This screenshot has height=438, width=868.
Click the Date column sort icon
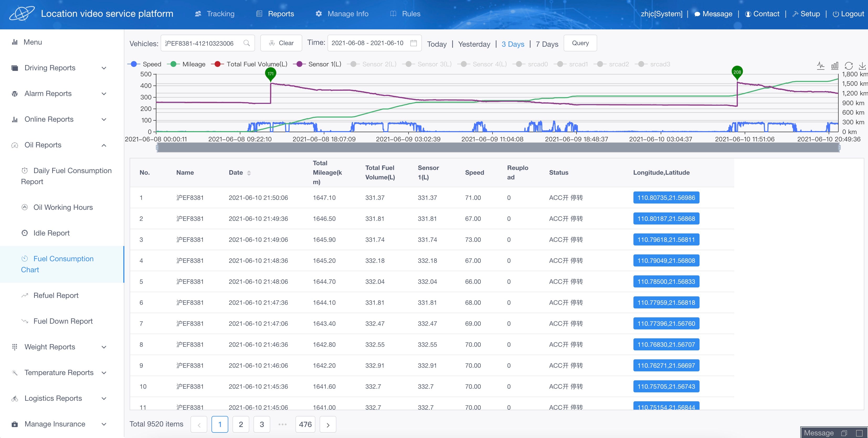point(249,173)
